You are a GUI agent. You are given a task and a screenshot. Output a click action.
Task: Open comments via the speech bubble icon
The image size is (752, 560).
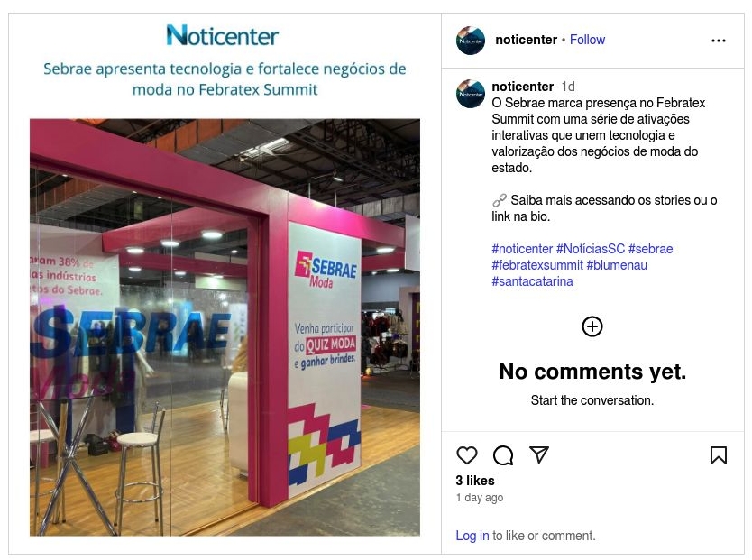503,455
